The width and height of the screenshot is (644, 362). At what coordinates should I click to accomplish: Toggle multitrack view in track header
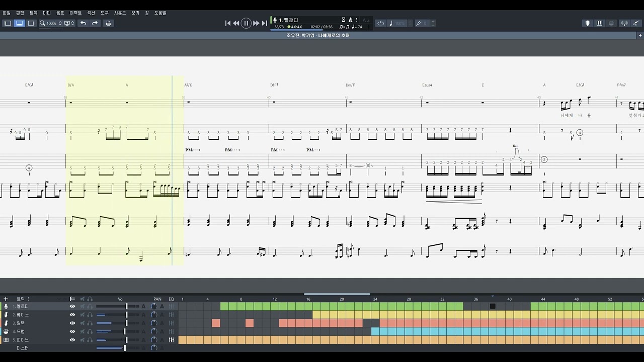pyautogui.click(x=72, y=299)
